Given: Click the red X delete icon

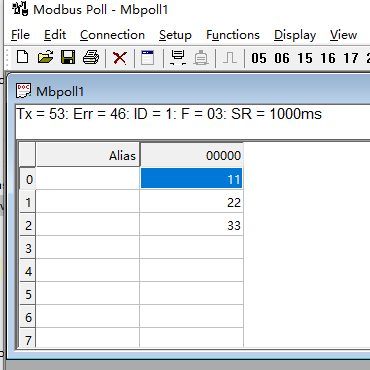Looking at the screenshot, I should (119, 58).
